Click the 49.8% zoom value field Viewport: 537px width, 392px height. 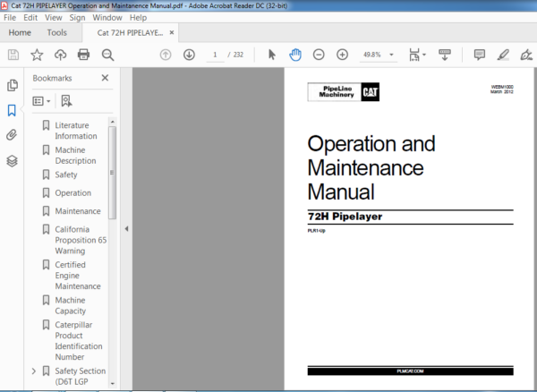click(x=372, y=55)
